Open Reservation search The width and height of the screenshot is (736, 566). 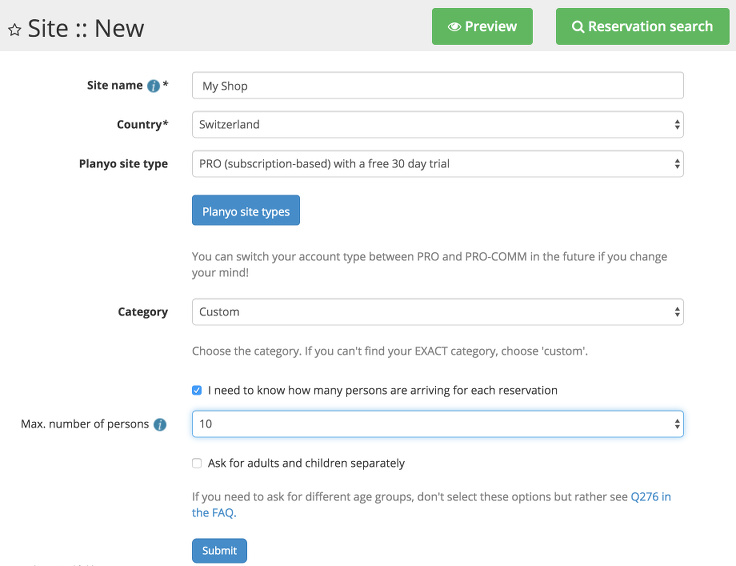coord(642,27)
